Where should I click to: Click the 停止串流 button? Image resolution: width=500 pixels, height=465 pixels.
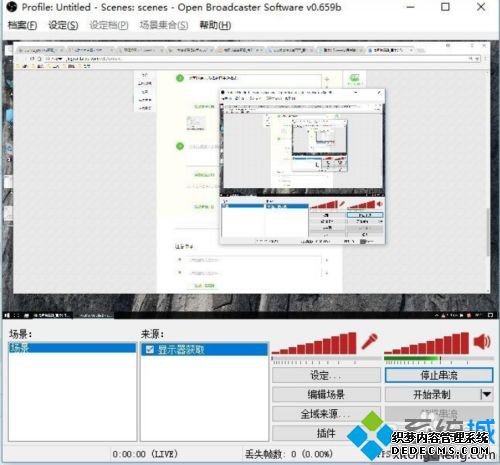click(x=439, y=375)
